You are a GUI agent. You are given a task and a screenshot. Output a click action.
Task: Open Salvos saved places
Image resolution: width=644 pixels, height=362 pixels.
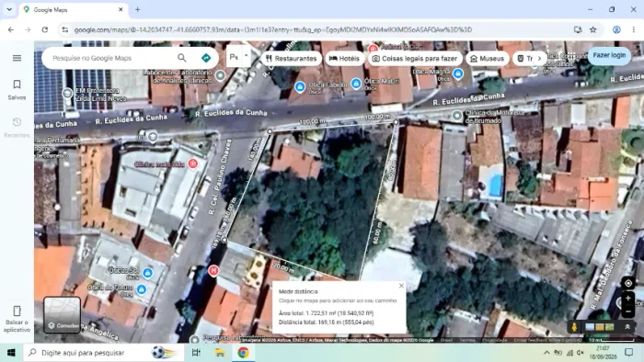click(x=17, y=90)
